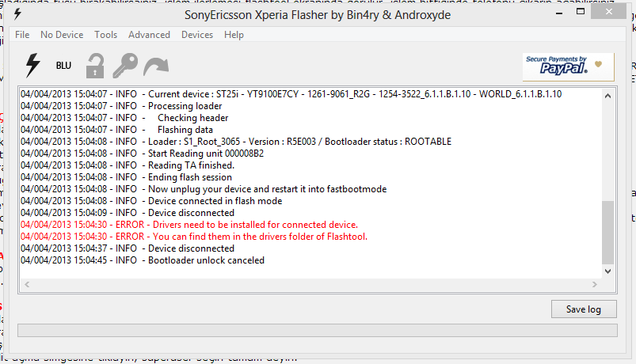Open the Advanced menu

(x=149, y=35)
